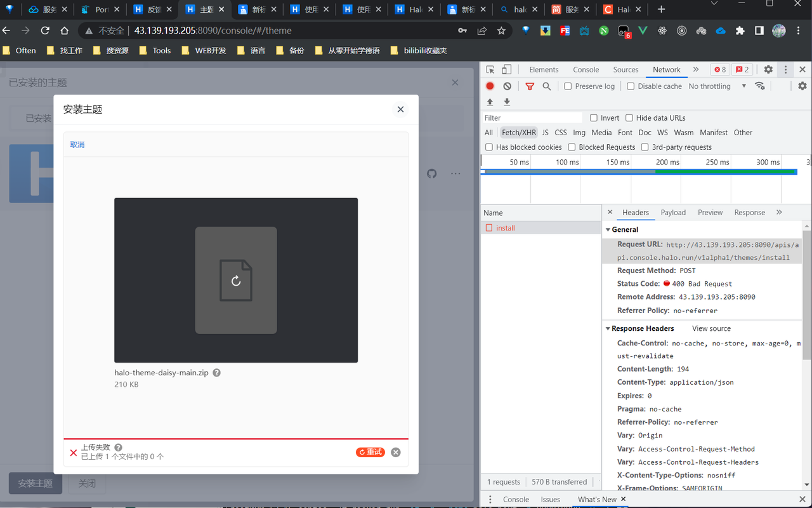The height and width of the screenshot is (508, 812).
Task: Retry the upload with 重试 button
Action: coord(370,452)
